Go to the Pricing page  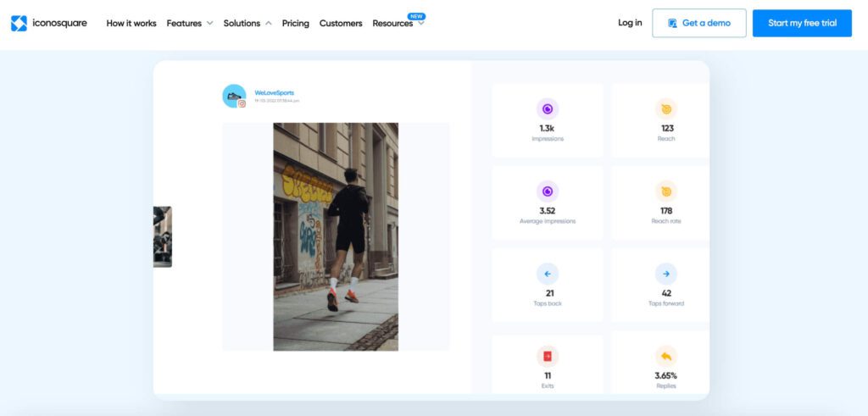pos(296,23)
